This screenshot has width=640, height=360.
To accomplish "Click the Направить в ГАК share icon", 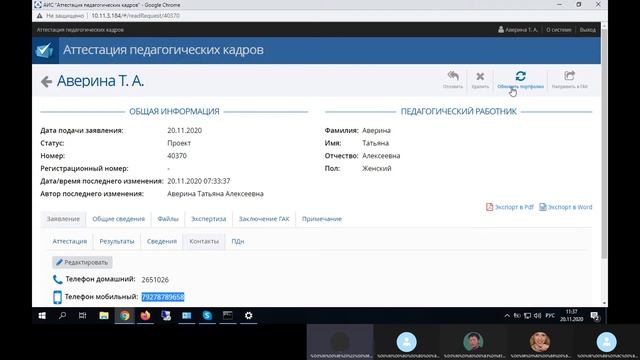I will click(x=569, y=76).
